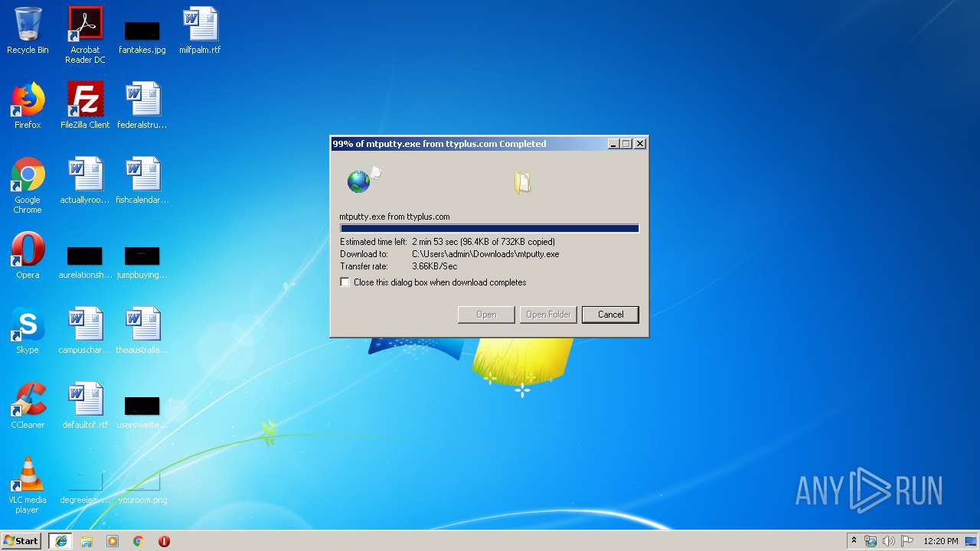This screenshot has width=980, height=551.
Task: Open the network status tray icon
Action: [x=871, y=541]
